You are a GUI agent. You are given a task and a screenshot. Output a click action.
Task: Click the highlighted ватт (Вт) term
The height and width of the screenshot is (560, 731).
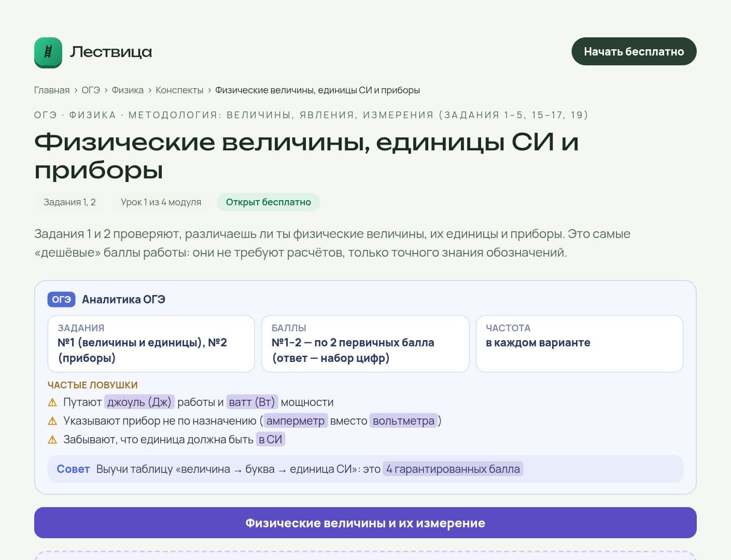coord(252,402)
